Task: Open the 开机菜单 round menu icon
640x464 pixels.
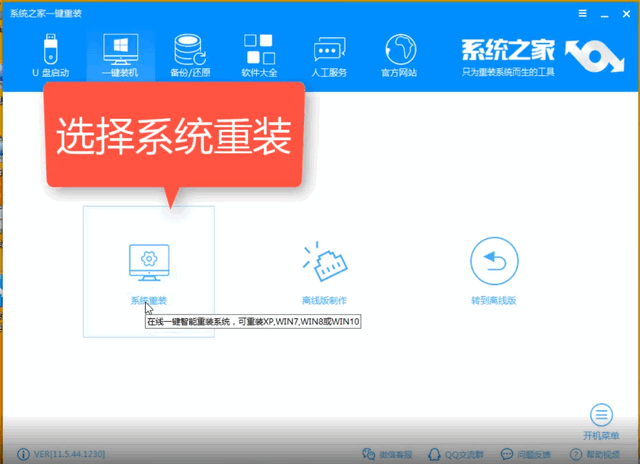Action: [600, 415]
